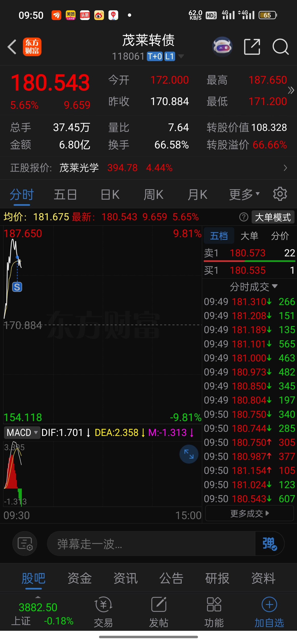Select the 五档 order book tab
297x644 pixels.
tap(219, 236)
